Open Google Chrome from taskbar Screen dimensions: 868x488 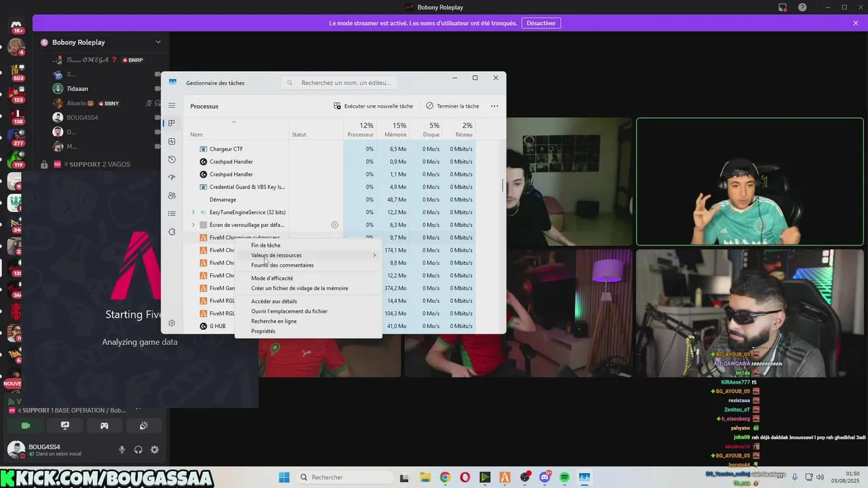[x=445, y=477]
